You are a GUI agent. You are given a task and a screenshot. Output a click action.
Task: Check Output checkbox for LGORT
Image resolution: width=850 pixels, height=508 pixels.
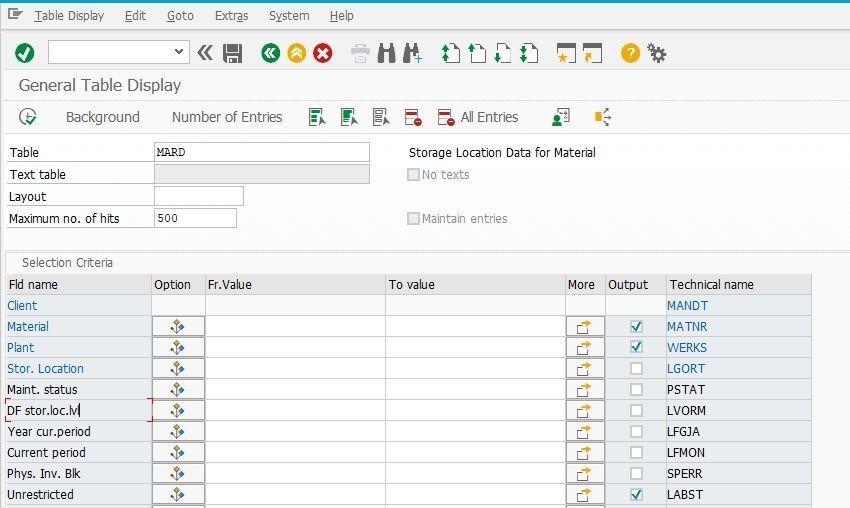[x=636, y=368]
